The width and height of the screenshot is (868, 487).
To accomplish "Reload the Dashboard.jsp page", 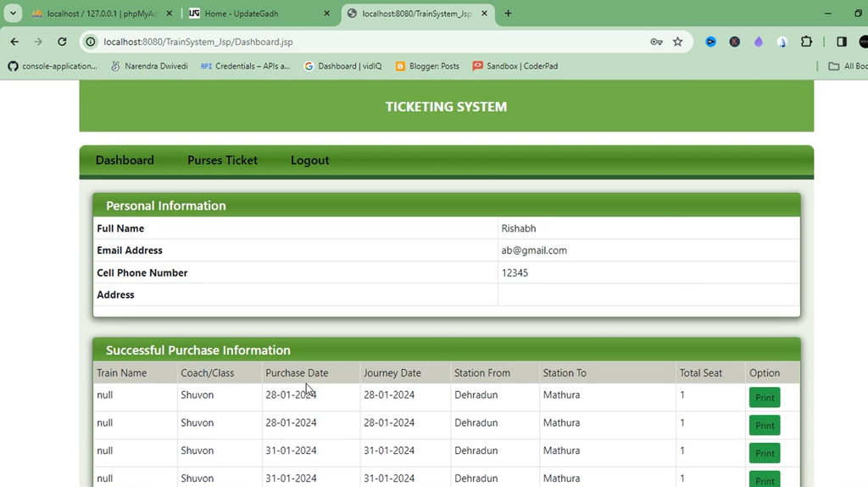I will click(x=62, y=42).
